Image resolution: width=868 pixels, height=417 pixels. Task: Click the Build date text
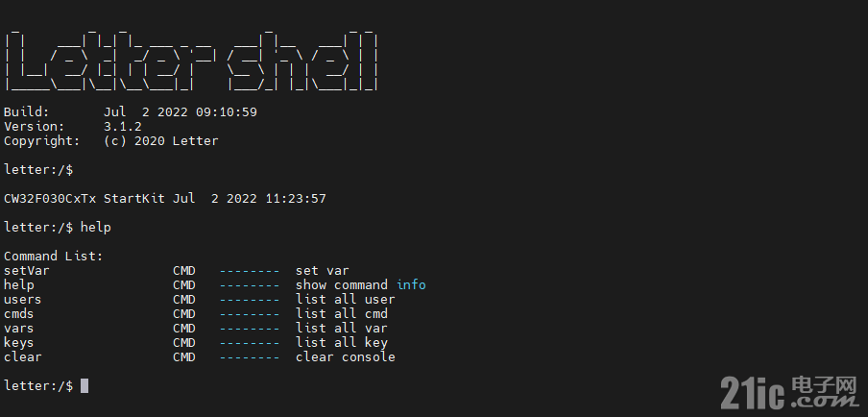[181, 112]
